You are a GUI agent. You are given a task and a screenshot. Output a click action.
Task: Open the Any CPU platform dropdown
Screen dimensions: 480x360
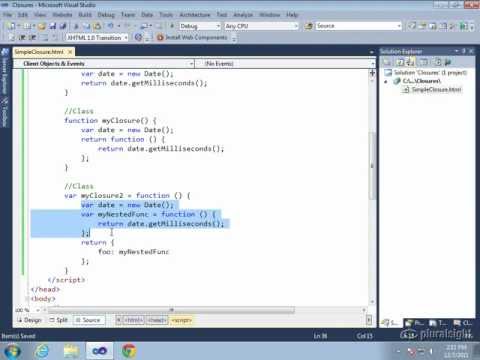tap(261, 26)
